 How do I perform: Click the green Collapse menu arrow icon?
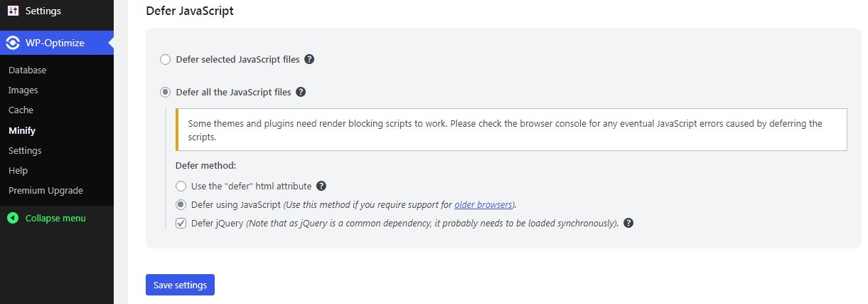tap(13, 218)
